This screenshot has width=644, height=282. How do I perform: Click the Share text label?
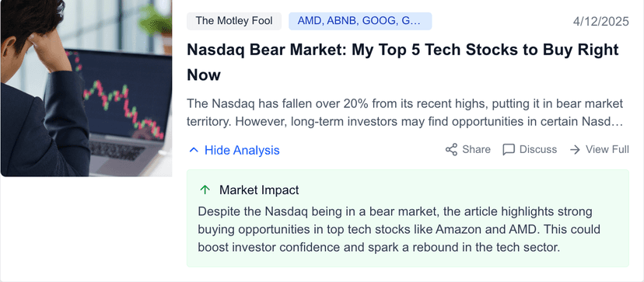pos(477,149)
